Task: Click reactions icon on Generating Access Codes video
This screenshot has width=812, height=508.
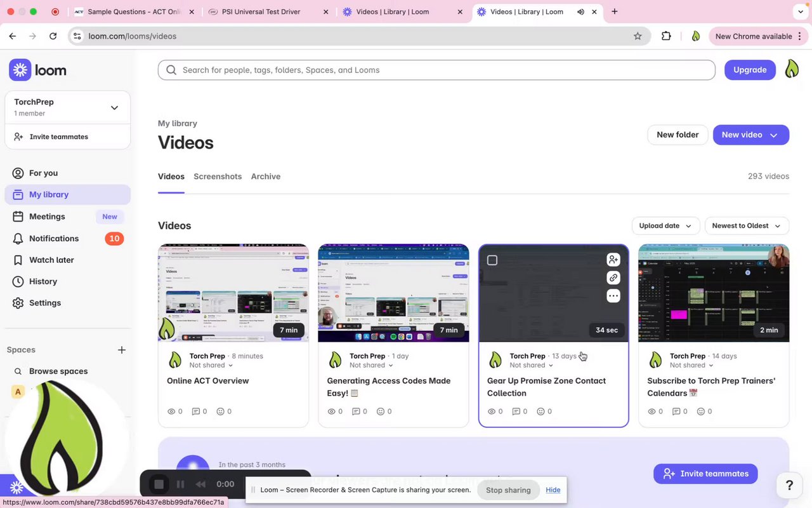Action: coord(381,411)
